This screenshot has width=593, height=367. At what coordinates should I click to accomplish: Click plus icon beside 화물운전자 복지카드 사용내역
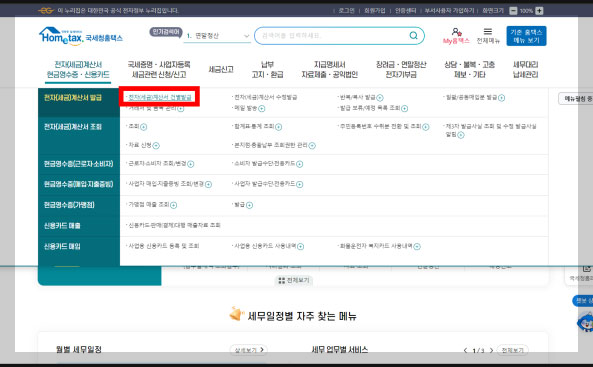pyautogui.click(x=417, y=247)
